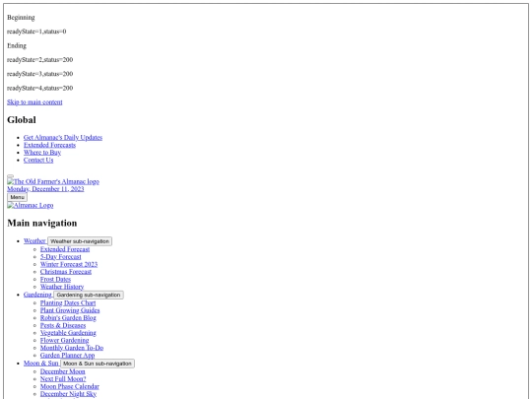
Task: Click the Monday, December 11, 2023 date link
Action: coord(45,189)
